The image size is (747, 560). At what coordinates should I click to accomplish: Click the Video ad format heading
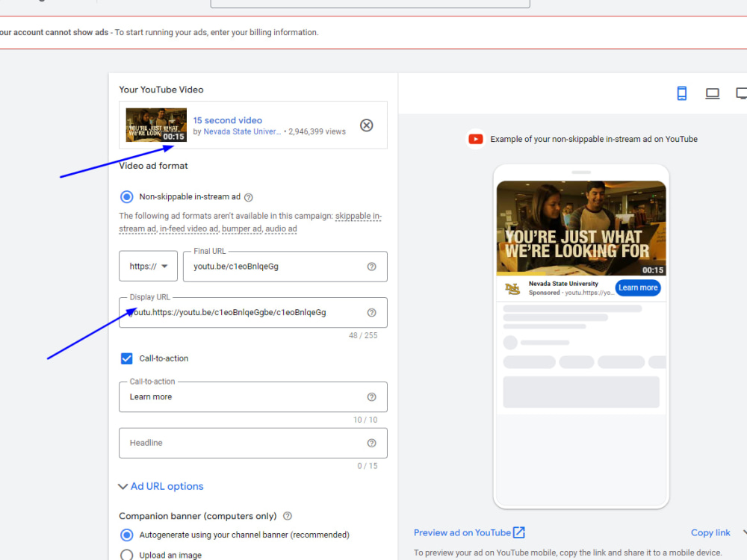pos(153,166)
